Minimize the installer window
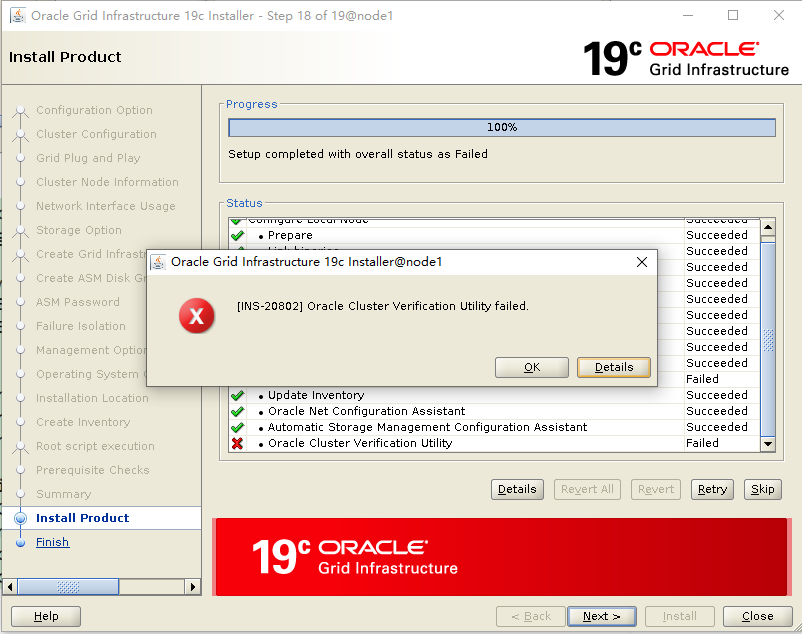Screen dimensions: 802x634 coord(688,15)
